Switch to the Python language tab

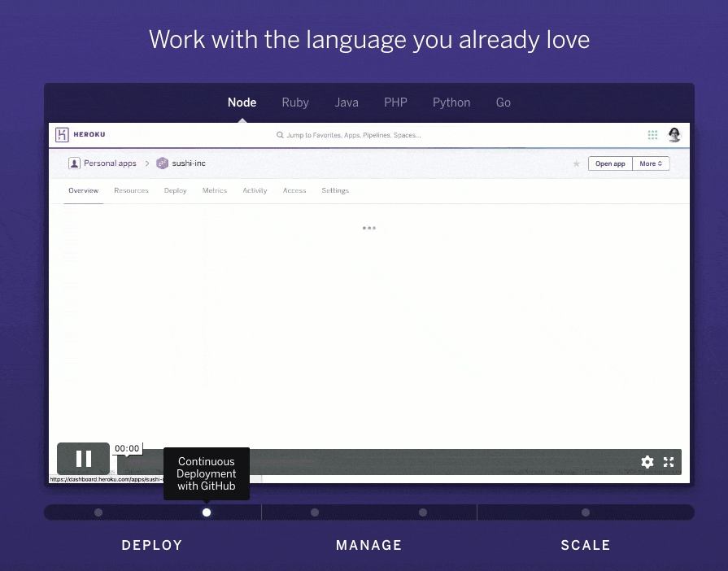coord(451,102)
